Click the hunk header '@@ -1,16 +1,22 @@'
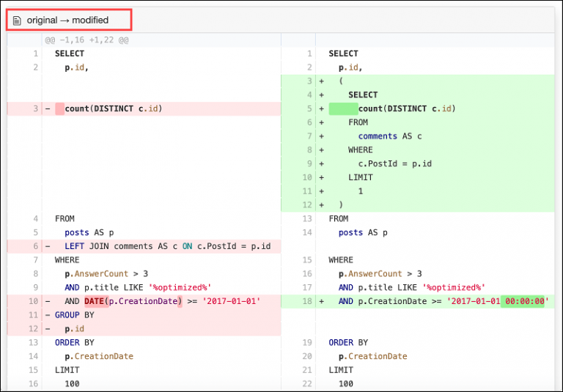563x392 pixels. point(87,40)
